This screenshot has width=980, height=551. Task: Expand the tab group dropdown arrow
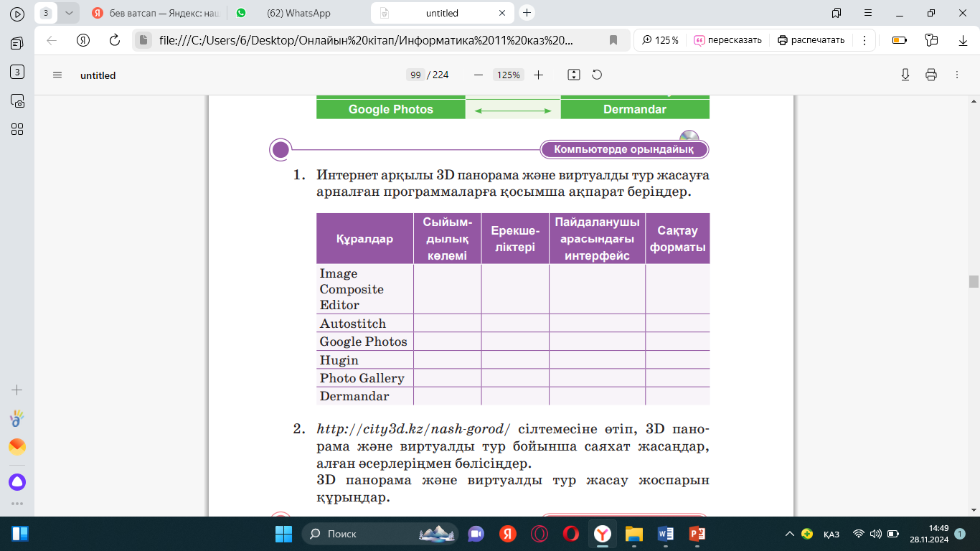click(68, 13)
